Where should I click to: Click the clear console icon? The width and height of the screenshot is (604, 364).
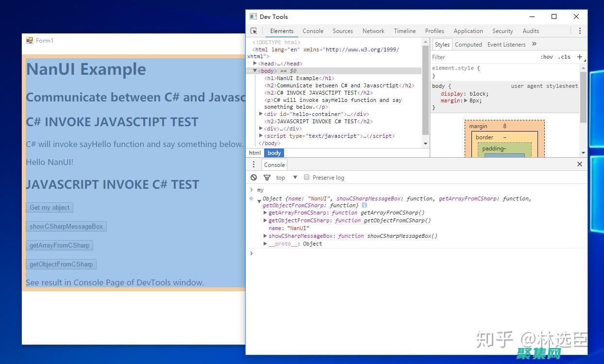pyautogui.click(x=253, y=178)
